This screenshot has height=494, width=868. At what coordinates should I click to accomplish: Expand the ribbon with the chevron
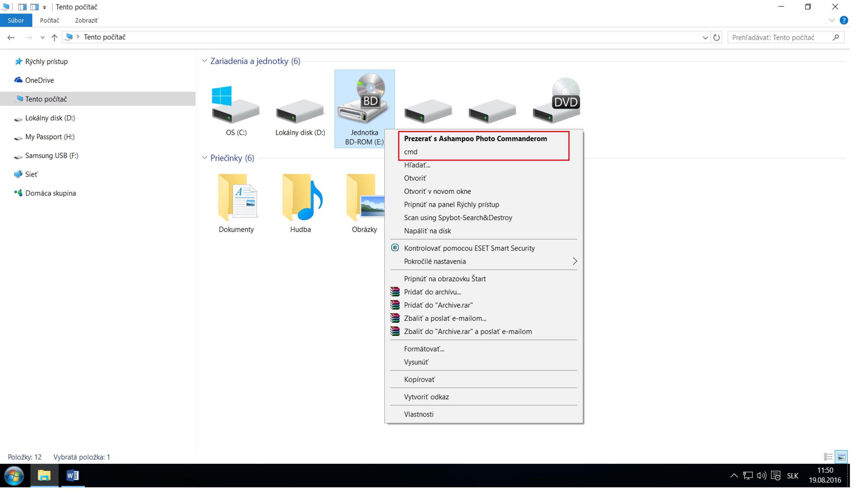(832, 20)
